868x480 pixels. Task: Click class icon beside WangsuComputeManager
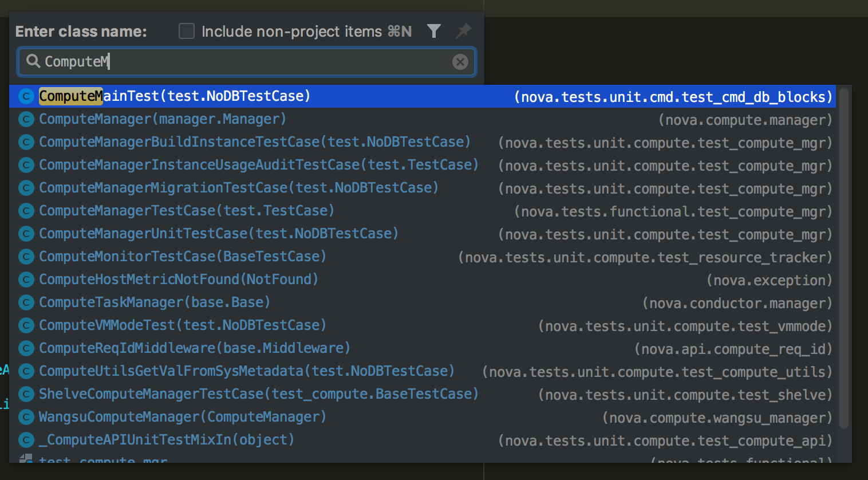(x=26, y=417)
